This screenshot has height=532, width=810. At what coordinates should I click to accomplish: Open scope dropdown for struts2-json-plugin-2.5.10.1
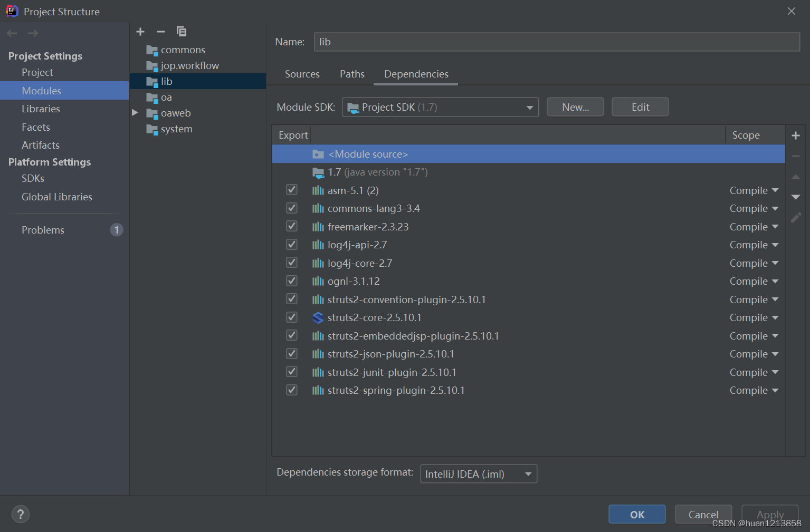pyautogui.click(x=754, y=354)
